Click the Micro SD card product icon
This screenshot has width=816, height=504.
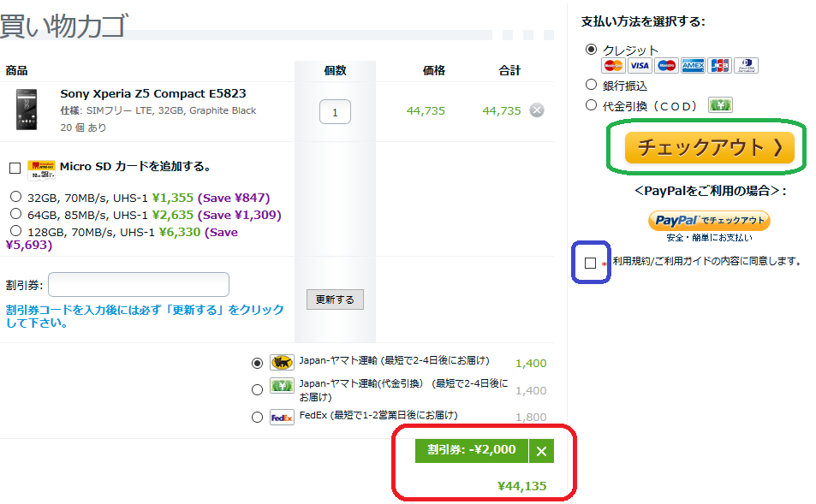click(x=41, y=169)
